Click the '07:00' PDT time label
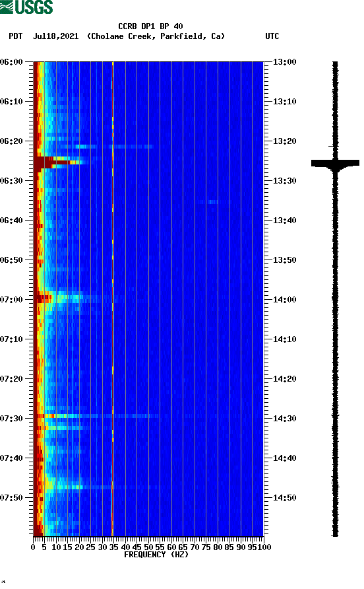Screen dimensions: 364x589 click(x=12, y=300)
